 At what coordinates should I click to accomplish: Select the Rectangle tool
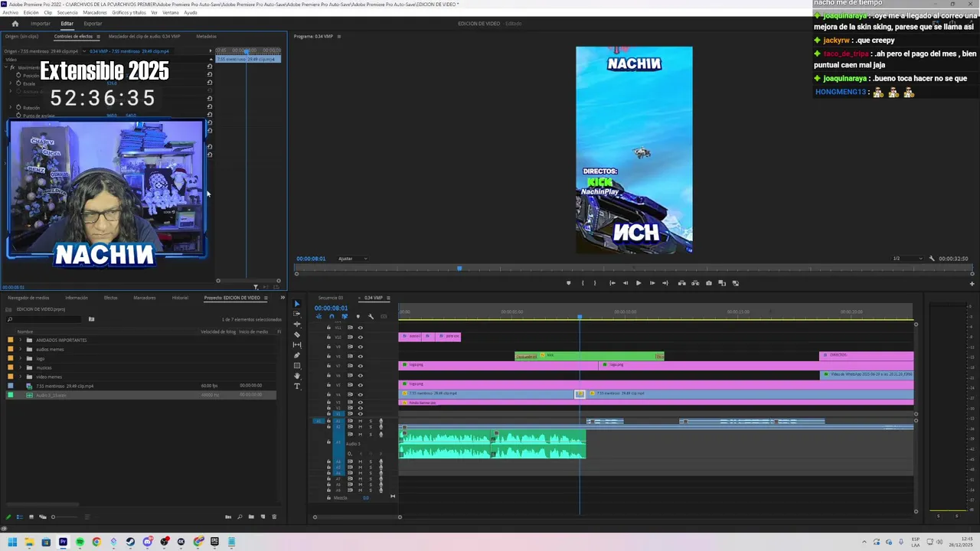pos(297,366)
